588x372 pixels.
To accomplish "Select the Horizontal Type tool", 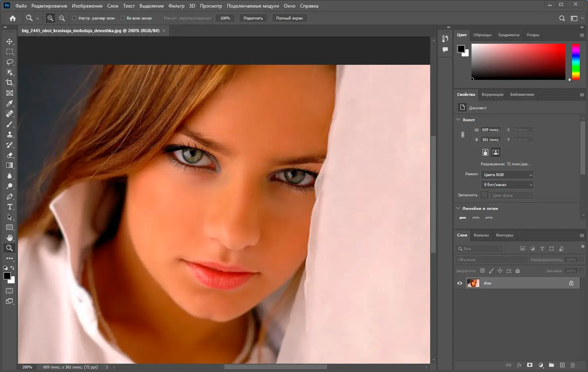I will [10, 207].
